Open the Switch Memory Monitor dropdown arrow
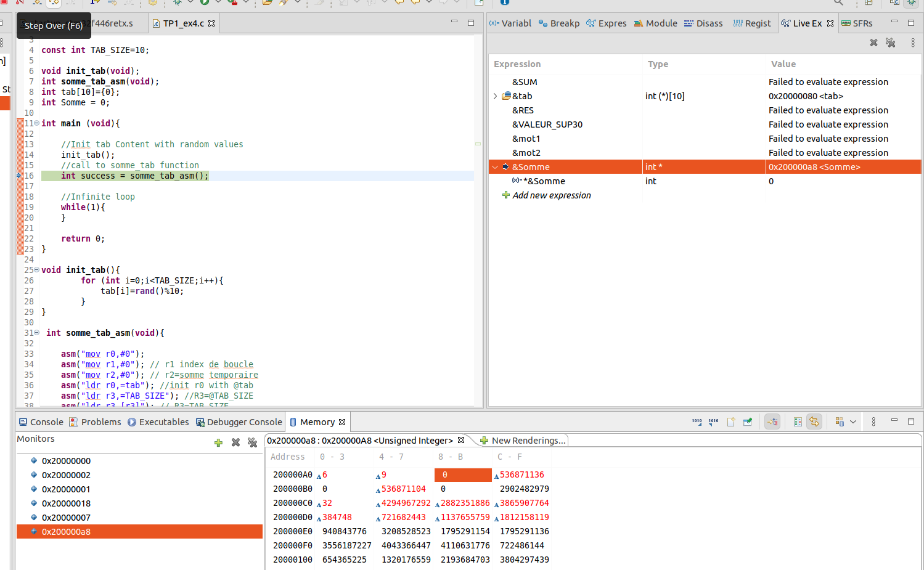This screenshot has width=924, height=570. tap(853, 422)
